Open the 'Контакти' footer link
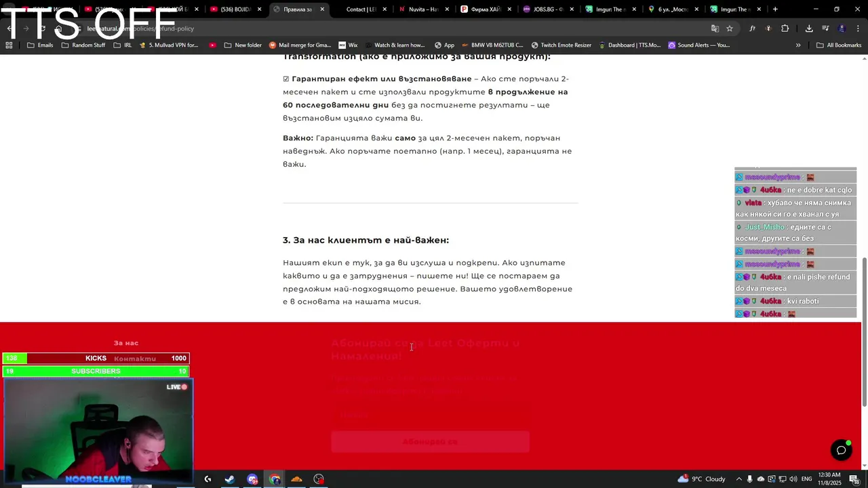Image resolution: width=868 pixels, height=488 pixels. click(135, 359)
